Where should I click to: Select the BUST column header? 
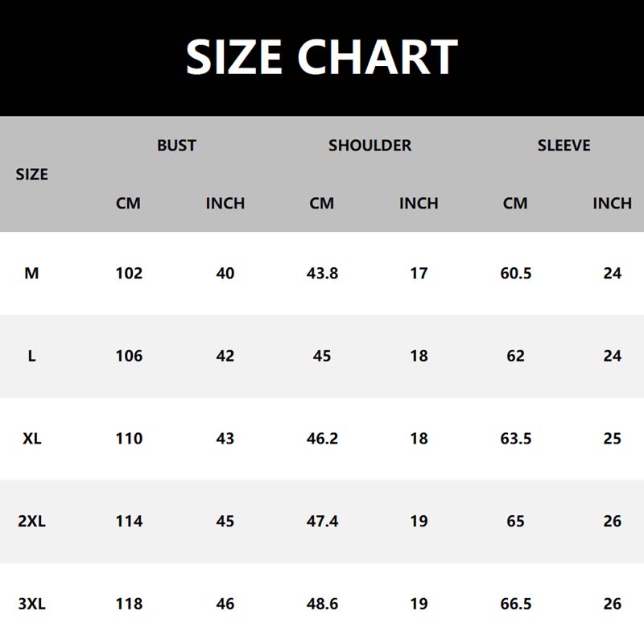point(176,146)
